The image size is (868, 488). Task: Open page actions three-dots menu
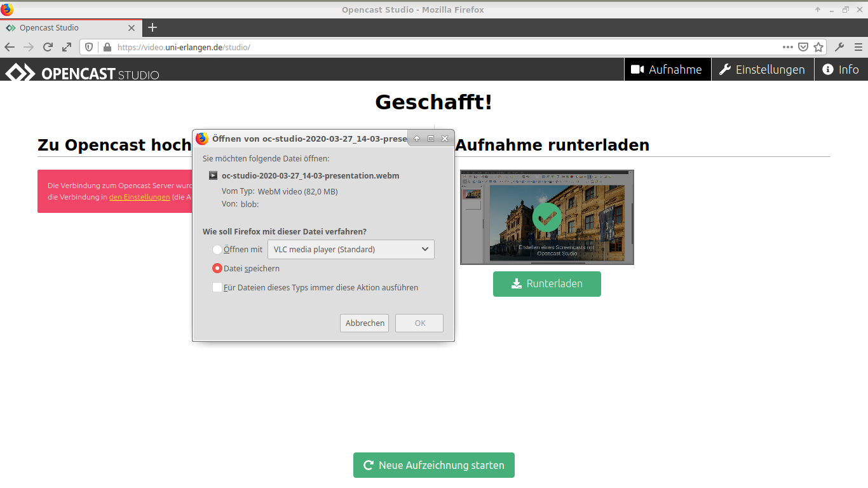(x=787, y=47)
